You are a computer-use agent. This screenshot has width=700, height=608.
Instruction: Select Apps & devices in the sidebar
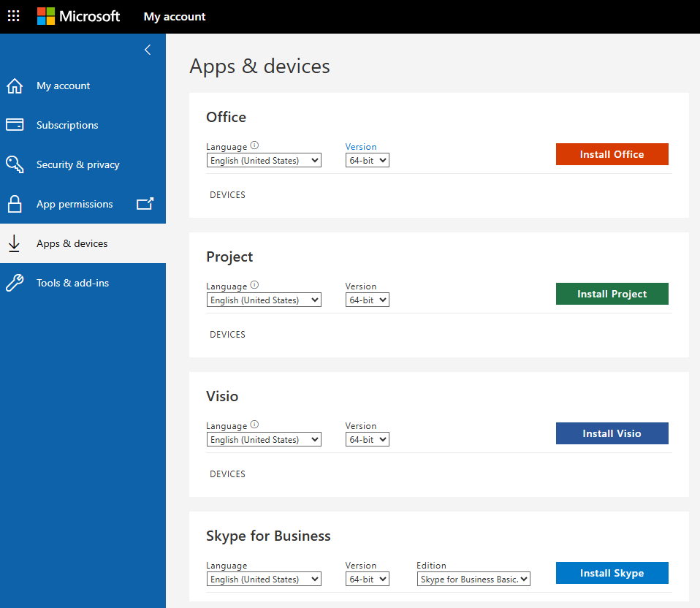(83, 243)
